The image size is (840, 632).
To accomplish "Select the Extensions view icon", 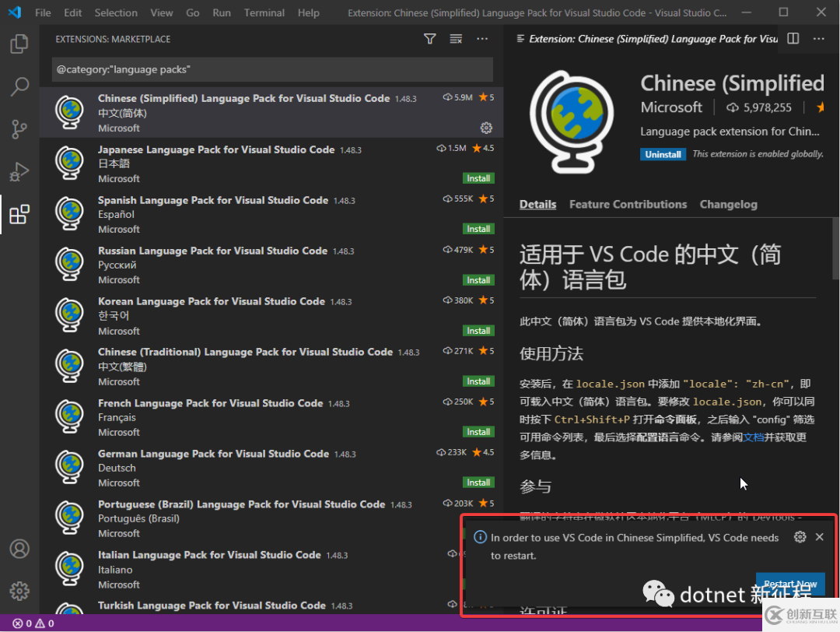I will [x=19, y=214].
